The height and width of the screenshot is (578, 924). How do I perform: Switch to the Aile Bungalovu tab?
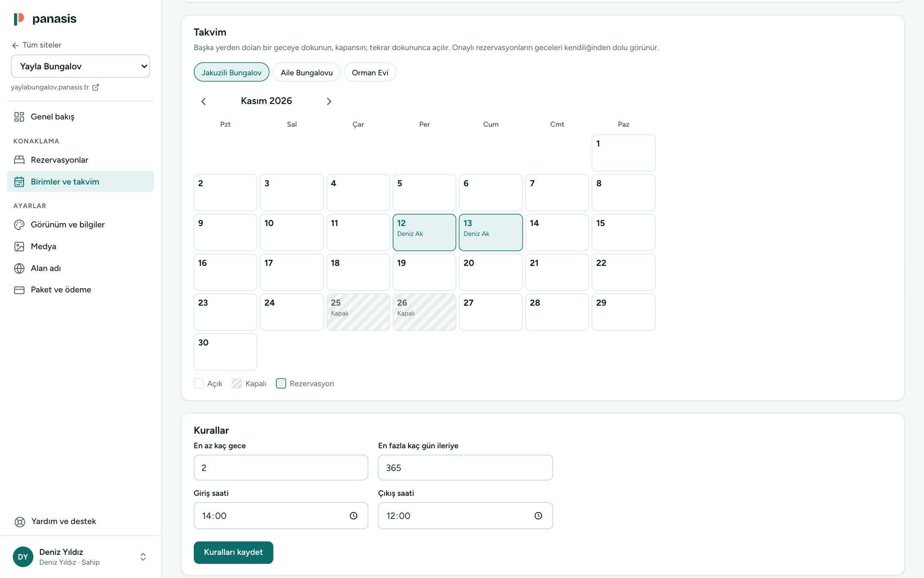pyautogui.click(x=307, y=72)
